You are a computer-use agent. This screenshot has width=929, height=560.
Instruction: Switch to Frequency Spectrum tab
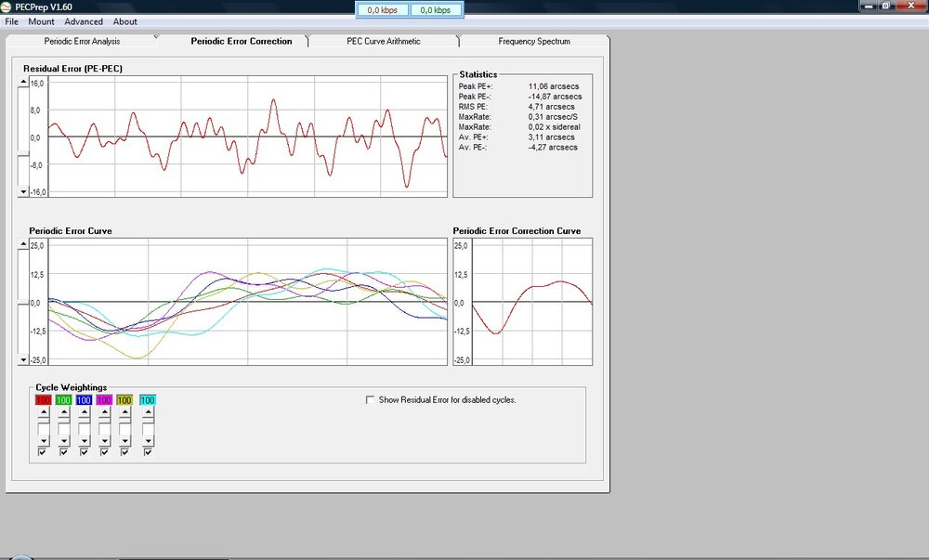[x=534, y=41]
